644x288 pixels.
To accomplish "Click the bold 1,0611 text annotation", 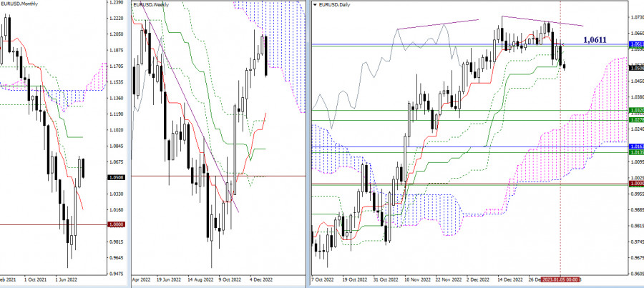I will pos(595,40).
